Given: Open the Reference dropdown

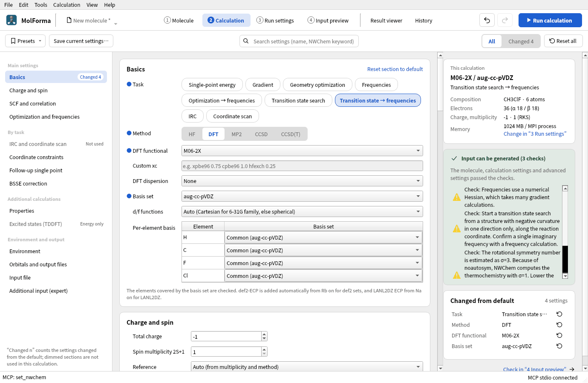Looking at the screenshot, I should pos(307,367).
